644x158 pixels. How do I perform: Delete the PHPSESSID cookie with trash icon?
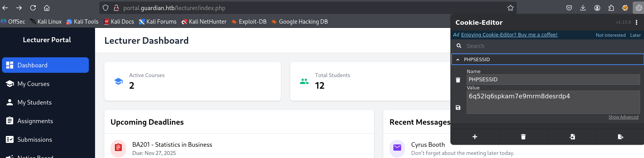point(458,80)
